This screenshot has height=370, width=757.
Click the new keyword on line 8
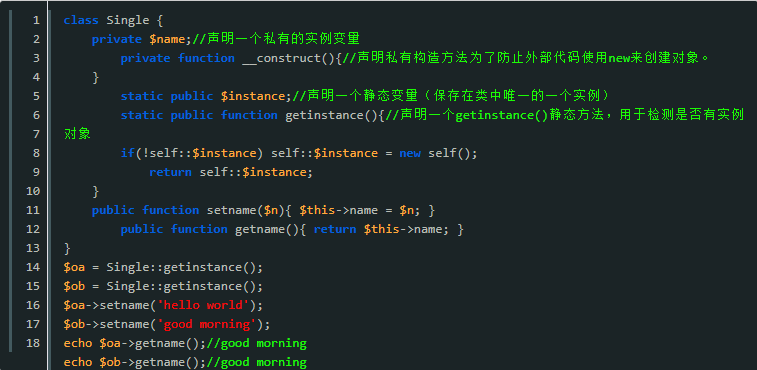(x=410, y=154)
